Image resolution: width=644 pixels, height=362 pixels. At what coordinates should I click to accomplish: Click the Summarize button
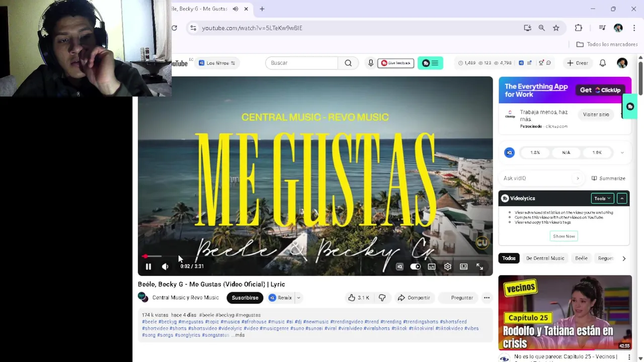click(608, 178)
